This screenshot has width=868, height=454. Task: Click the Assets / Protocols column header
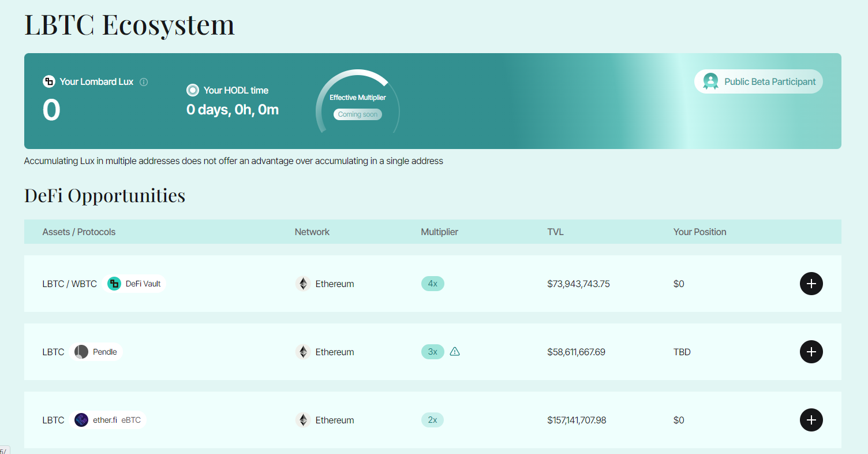79,232
